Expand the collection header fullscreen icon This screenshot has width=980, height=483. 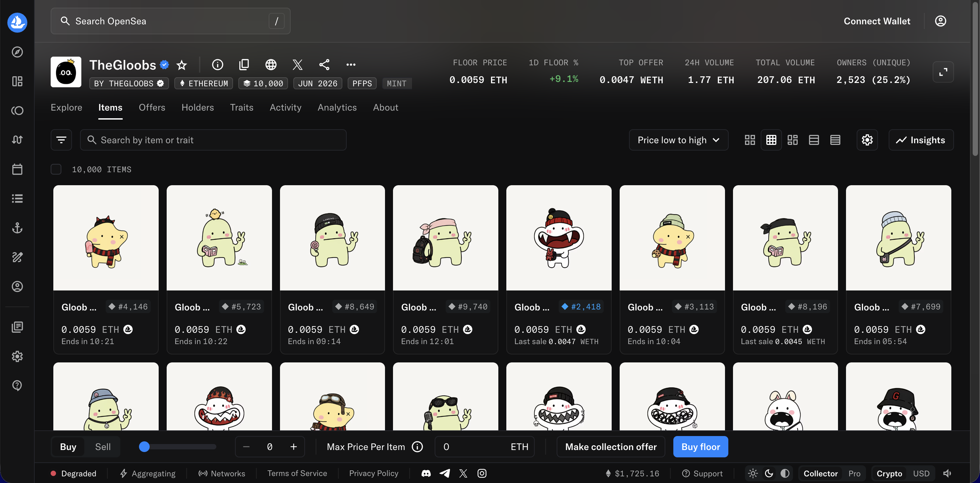(943, 72)
